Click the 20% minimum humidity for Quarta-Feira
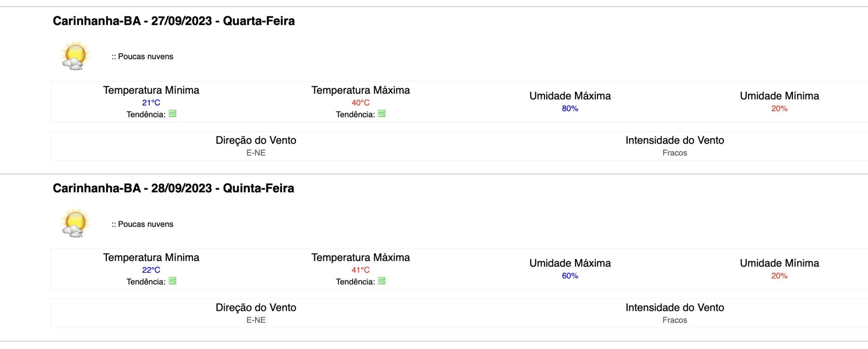The width and height of the screenshot is (868, 349). 779,109
